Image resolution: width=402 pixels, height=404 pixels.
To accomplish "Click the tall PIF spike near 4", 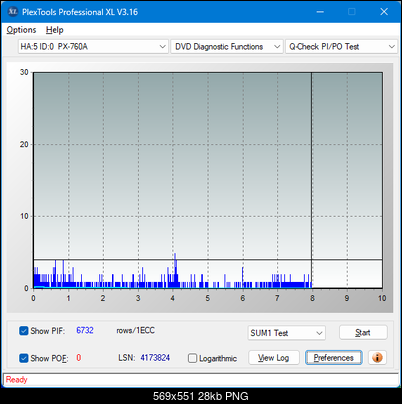I will 175,270.
